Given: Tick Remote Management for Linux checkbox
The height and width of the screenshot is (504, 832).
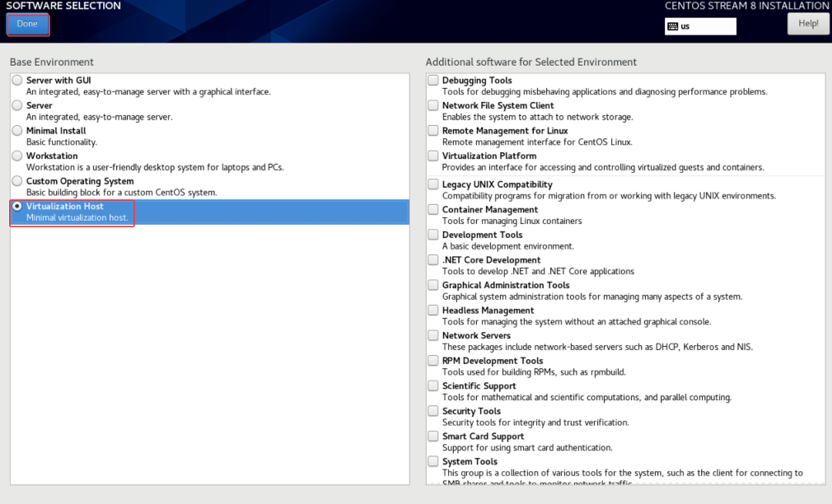Looking at the screenshot, I should 433,130.
